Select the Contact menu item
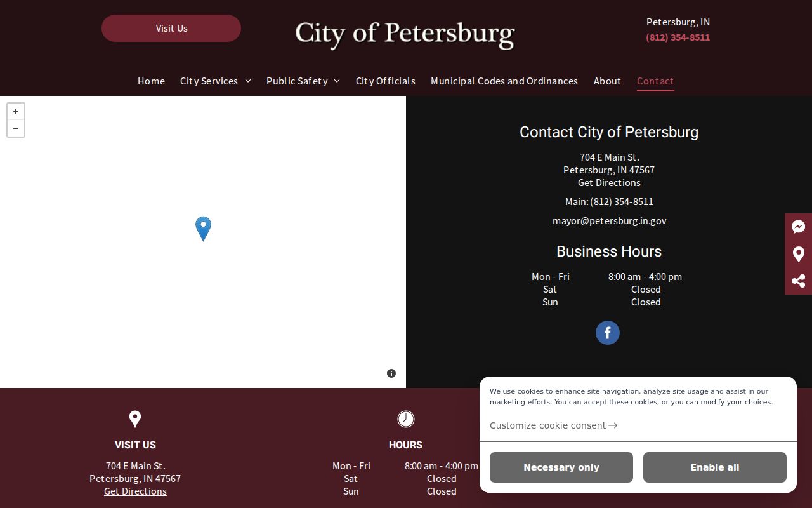The width and height of the screenshot is (812, 508). click(x=655, y=81)
